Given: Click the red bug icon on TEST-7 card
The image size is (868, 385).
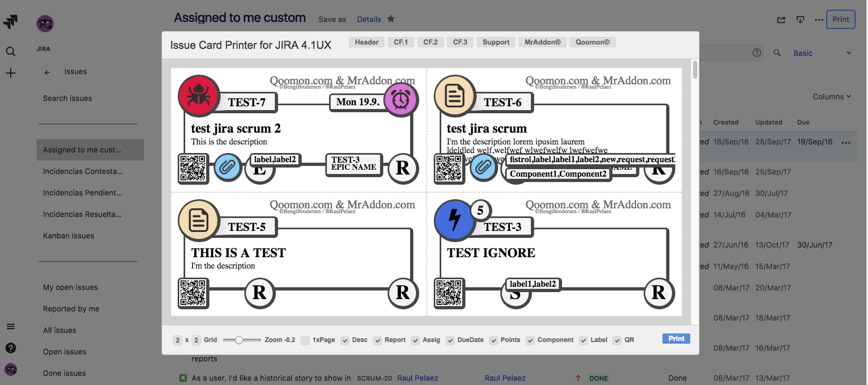Looking at the screenshot, I should (198, 96).
